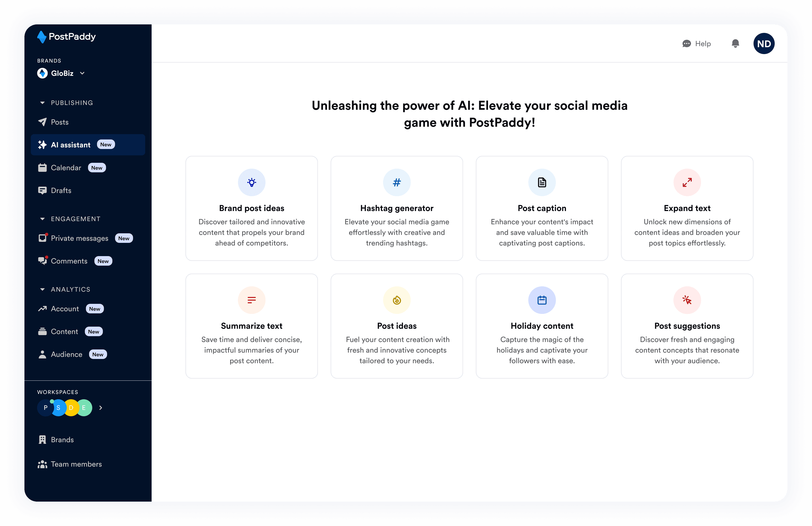
Task: Click the notification bell icon
Action: click(735, 43)
